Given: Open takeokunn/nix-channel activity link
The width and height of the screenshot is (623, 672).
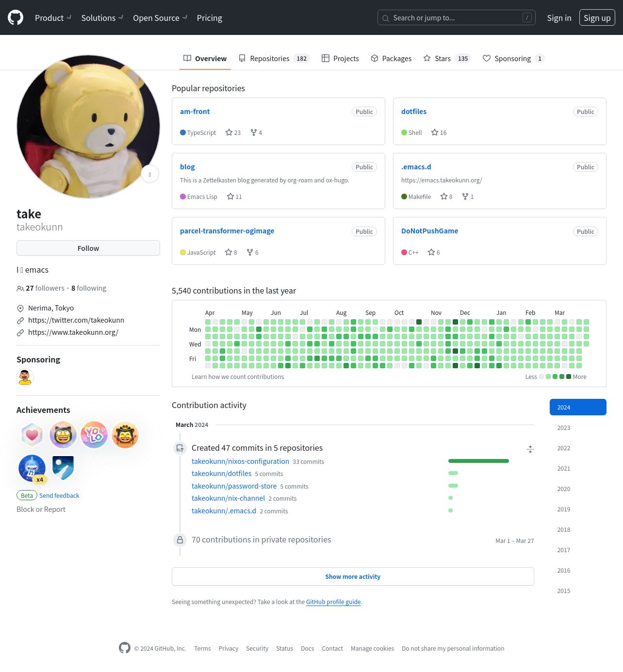Looking at the screenshot, I should 228,498.
